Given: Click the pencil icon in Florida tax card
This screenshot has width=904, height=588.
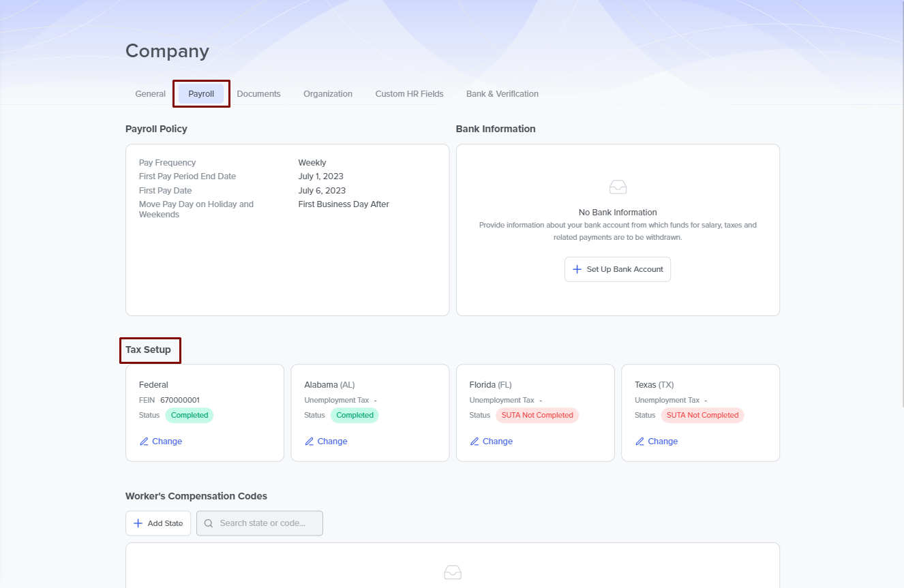Looking at the screenshot, I should (x=474, y=442).
